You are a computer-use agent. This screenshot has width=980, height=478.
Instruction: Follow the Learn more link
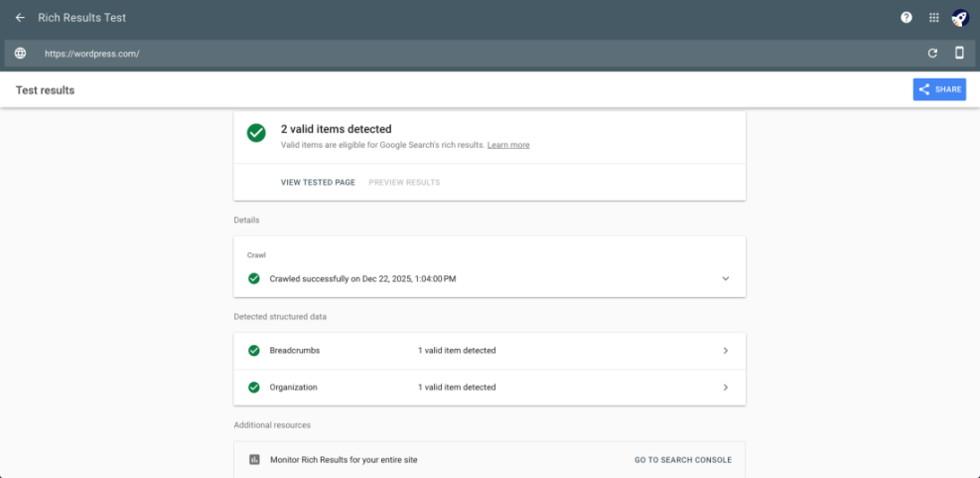coord(508,145)
